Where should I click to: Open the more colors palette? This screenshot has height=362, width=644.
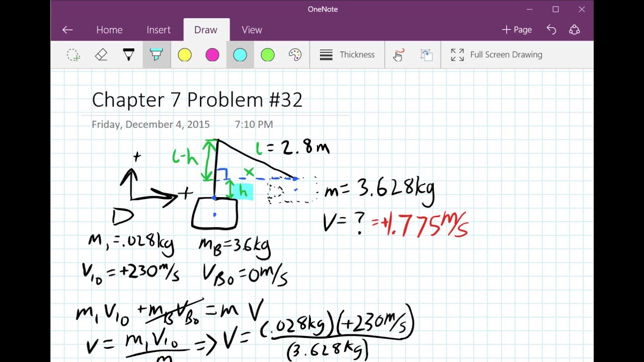(295, 55)
